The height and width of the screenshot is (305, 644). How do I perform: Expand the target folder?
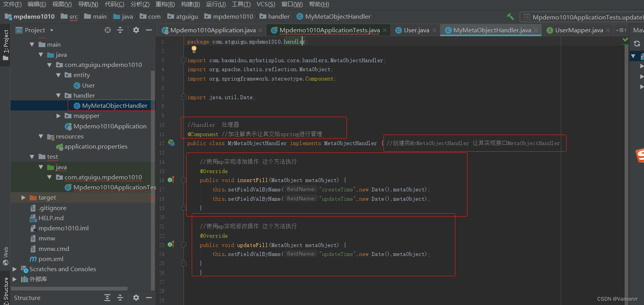tap(23, 198)
